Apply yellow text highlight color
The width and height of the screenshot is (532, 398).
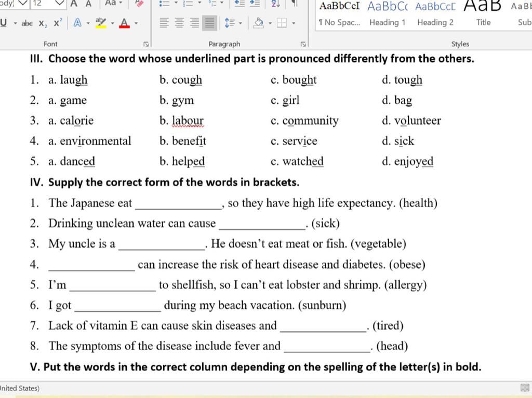(x=100, y=23)
